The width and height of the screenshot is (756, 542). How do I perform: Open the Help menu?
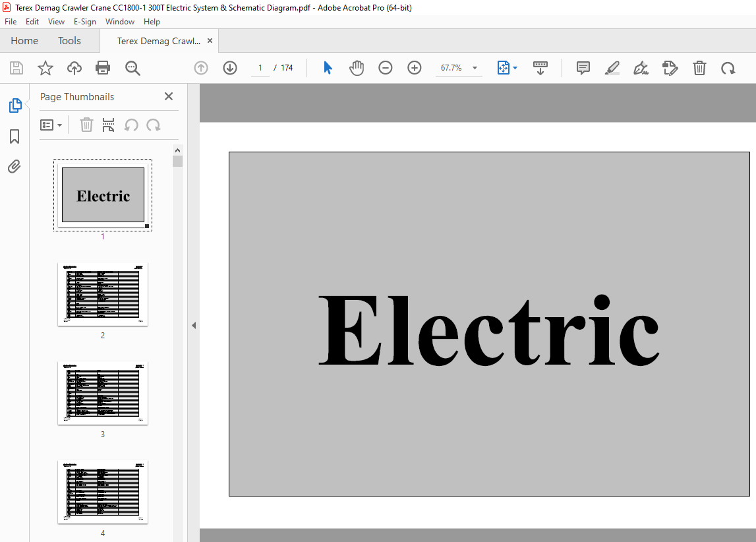point(152,22)
